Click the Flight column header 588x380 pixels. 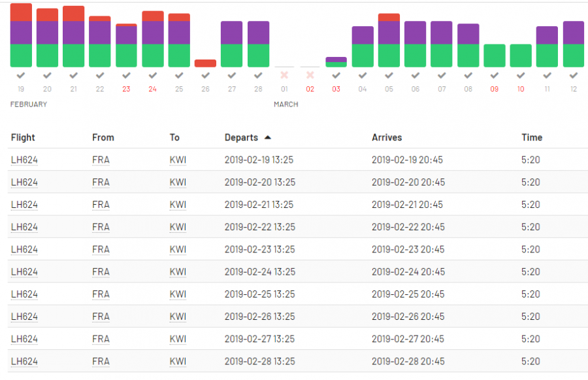tap(23, 138)
